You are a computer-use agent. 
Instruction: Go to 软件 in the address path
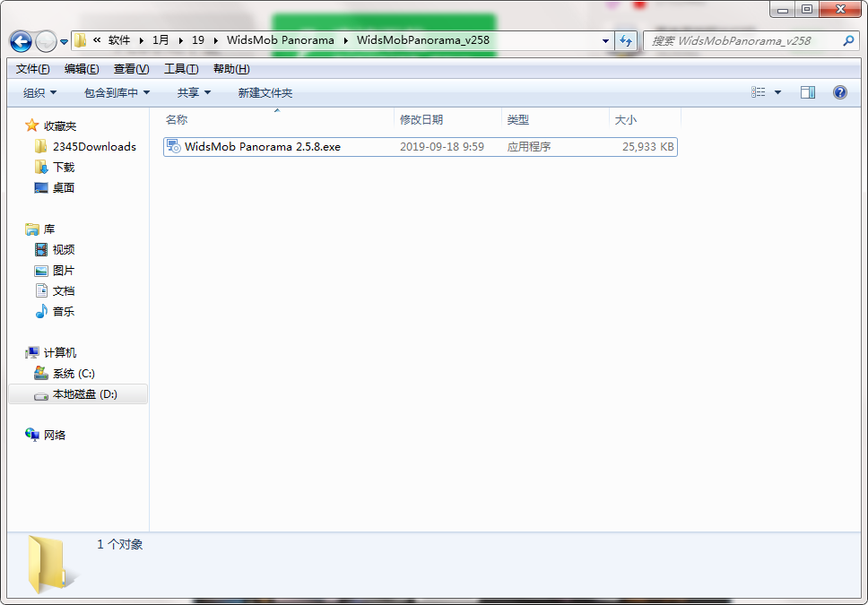119,39
